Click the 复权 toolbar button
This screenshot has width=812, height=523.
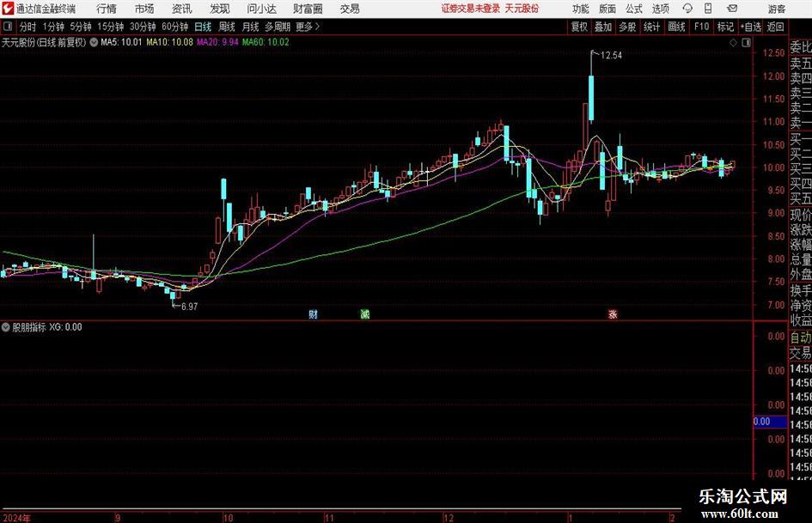pyautogui.click(x=579, y=27)
